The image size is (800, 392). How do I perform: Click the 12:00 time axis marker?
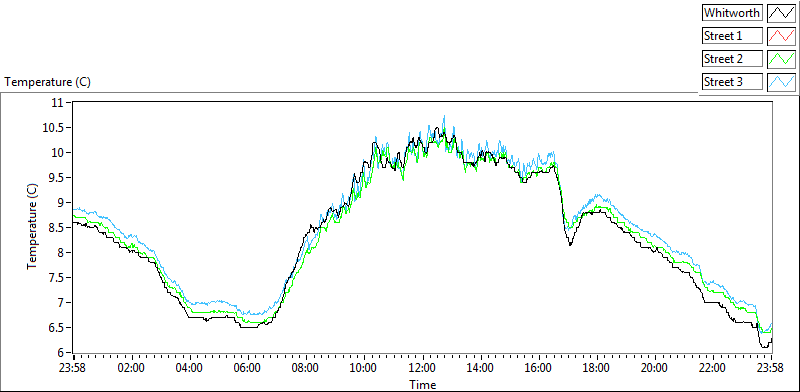[x=422, y=367]
